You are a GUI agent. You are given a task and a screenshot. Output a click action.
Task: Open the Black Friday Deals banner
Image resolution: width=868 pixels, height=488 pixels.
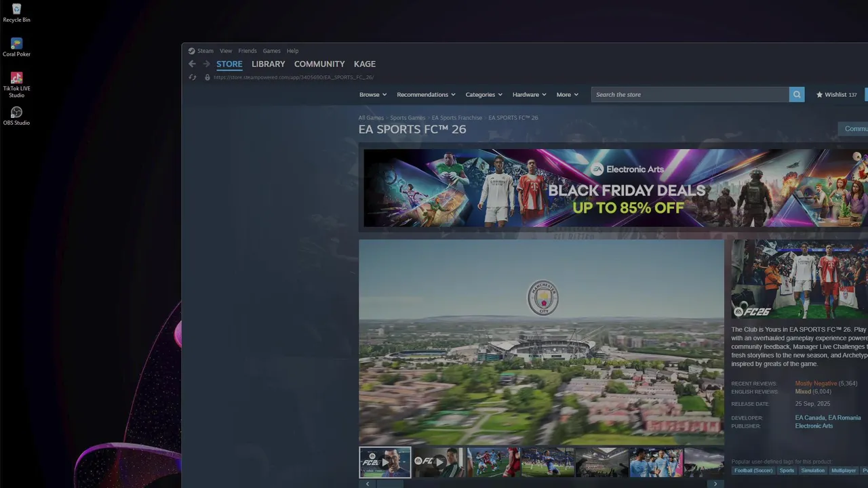pos(616,188)
